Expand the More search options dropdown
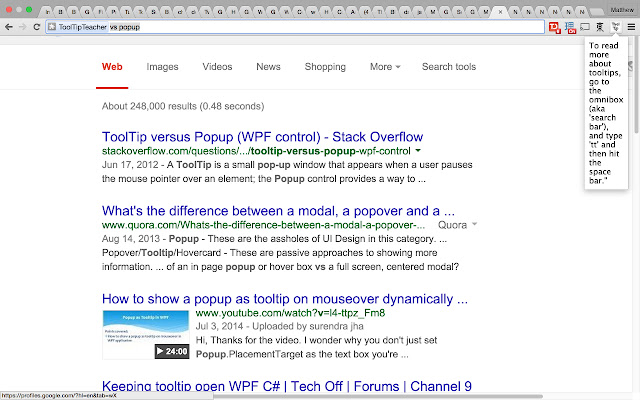 click(x=385, y=67)
